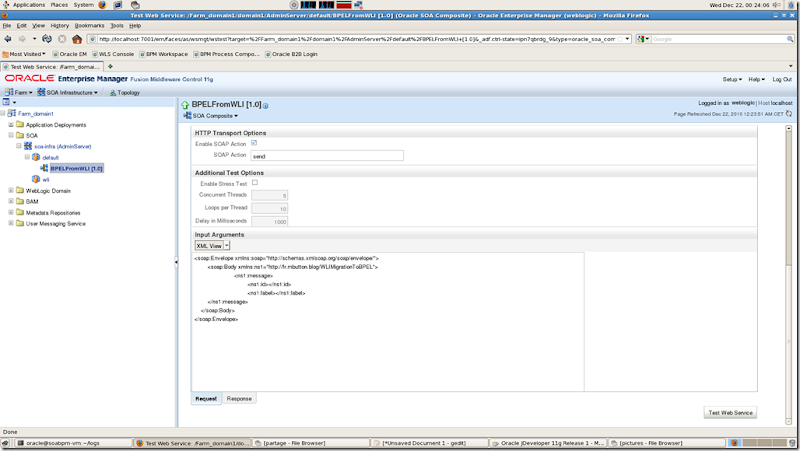The width and height of the screenshot is (800, 451).
Task: Click the show desktop icon in bottom panel
Action: pyautogui.click(x=5, y=443)
